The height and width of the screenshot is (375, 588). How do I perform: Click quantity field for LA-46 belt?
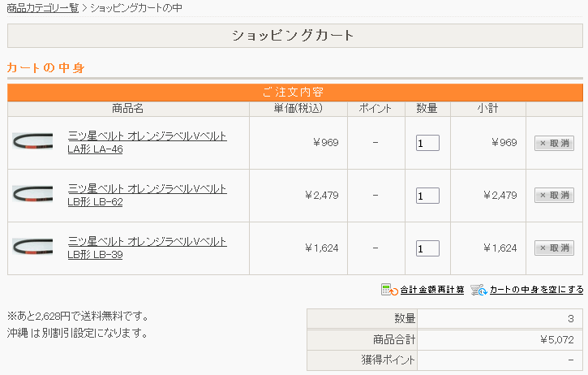point(427,143)
